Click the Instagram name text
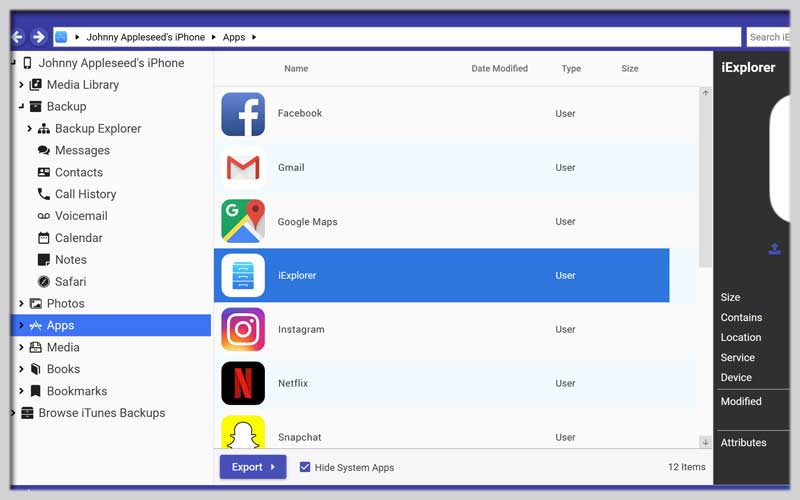This screenshot has width=800, height=500. [x=301, y=330]
